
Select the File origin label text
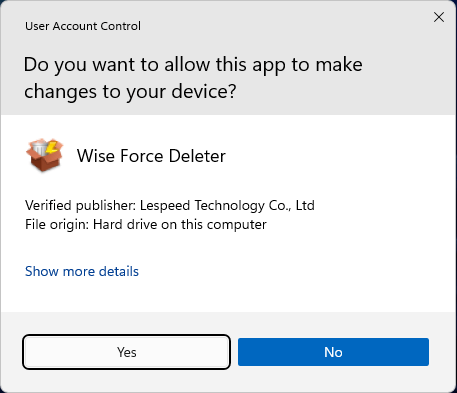[x=57, y=224]
